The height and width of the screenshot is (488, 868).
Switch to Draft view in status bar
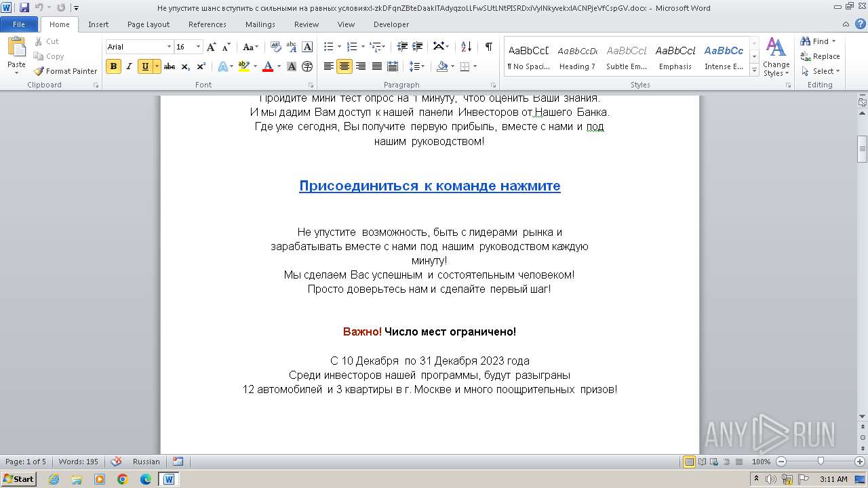738,462
